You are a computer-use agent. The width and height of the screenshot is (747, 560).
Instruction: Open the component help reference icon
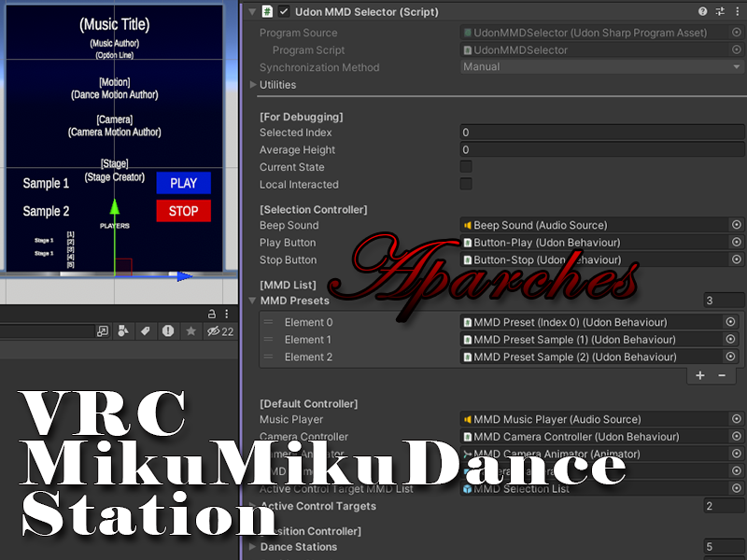pyautogui.click(x=702, y=11)
